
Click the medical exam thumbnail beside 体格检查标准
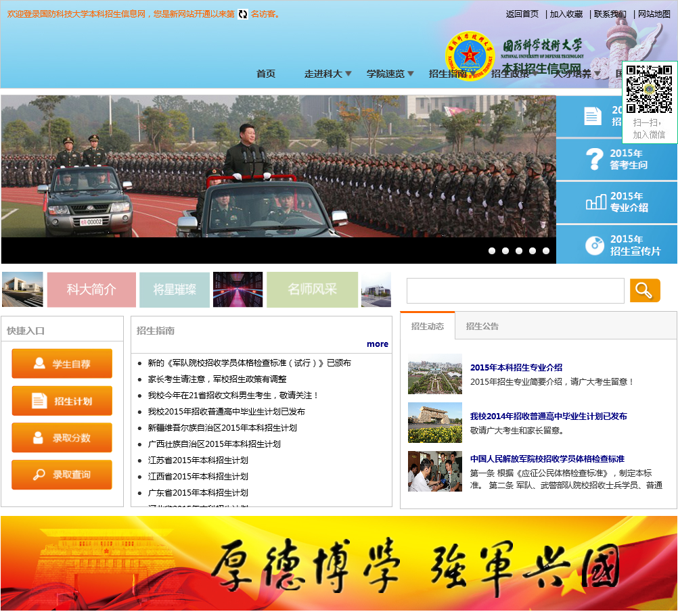pos(435,471)
